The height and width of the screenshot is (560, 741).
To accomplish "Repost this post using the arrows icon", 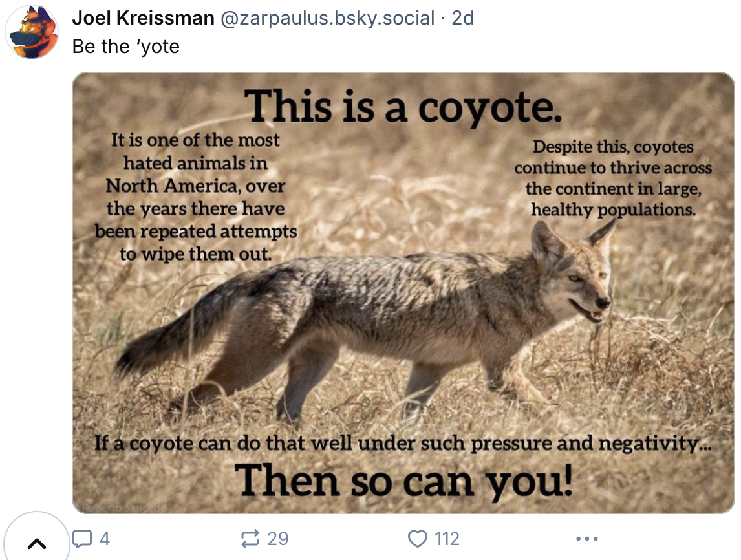I will tap(250, 538).
